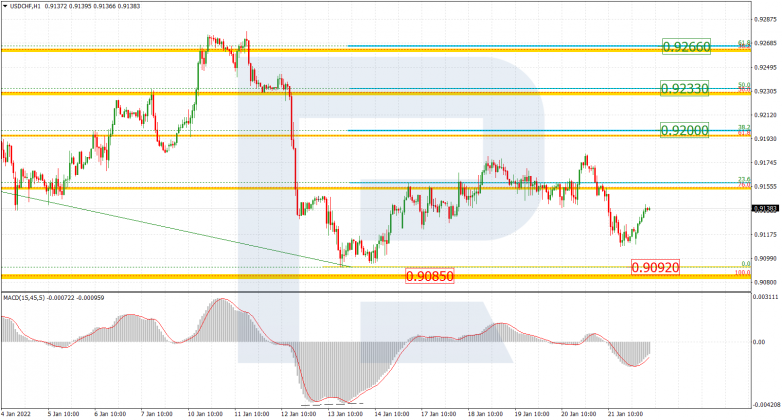
Task: Click the 0.90990 price axis value
Action: coord(765,258)
